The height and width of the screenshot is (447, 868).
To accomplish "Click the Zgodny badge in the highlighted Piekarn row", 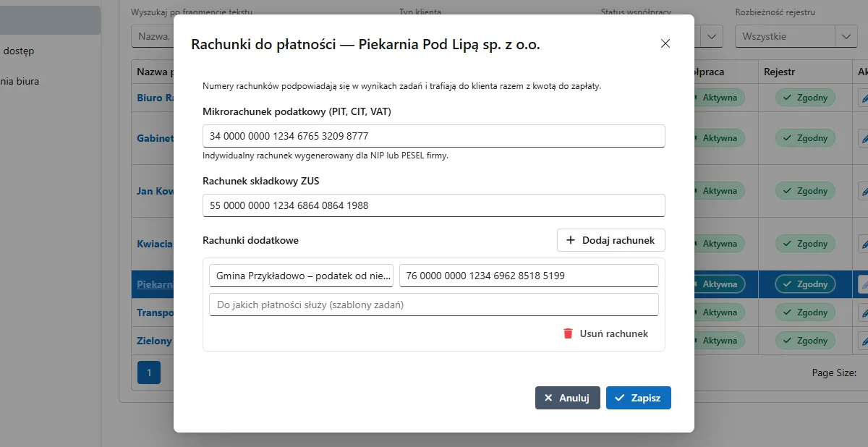I will [x=805, y=284].
